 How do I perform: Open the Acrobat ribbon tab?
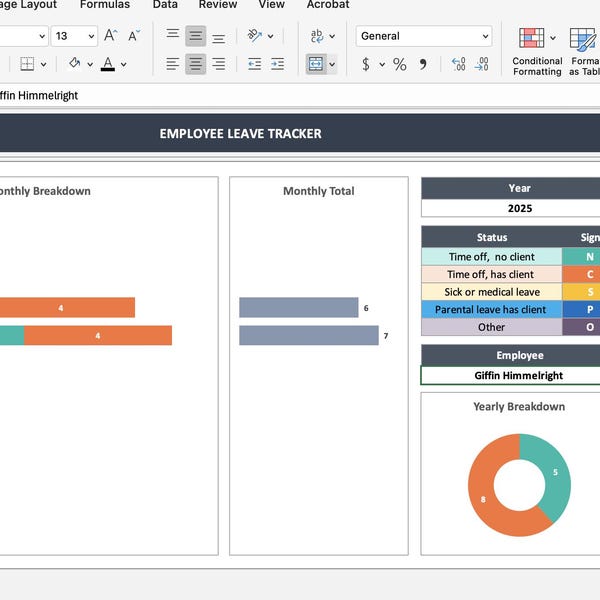pyautogui.click(x=328, y=5)
